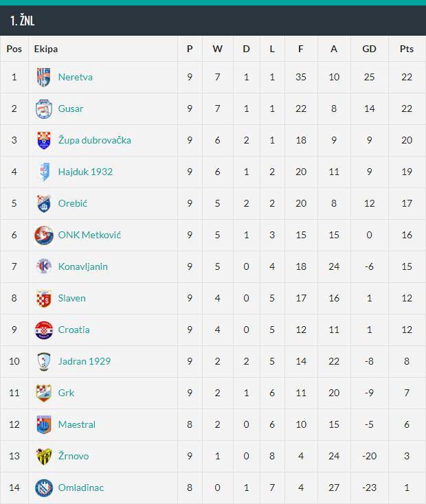Click the Žrnovo club crest icon
This screenshot has width=426, height=504.
pos(43,456)
